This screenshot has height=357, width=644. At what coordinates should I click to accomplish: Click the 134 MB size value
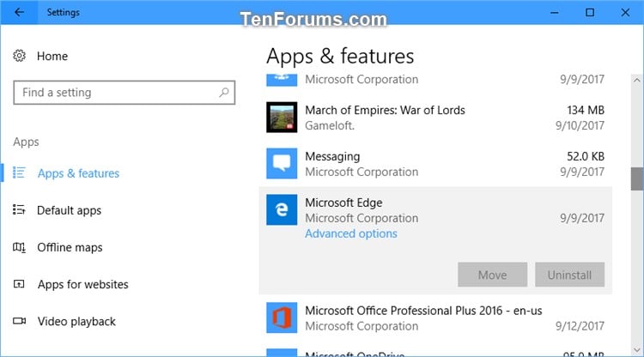[586, 110]
